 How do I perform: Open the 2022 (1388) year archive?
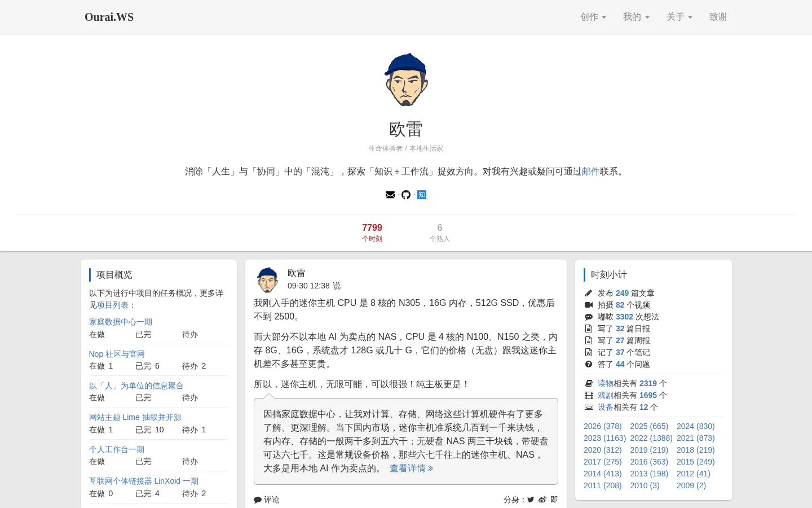coord(651,438)
